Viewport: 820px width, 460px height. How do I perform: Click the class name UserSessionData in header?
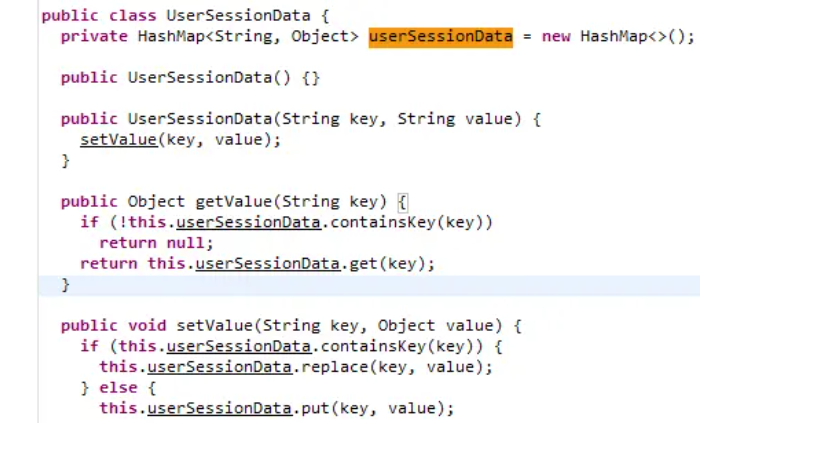[x=238, y=16]
